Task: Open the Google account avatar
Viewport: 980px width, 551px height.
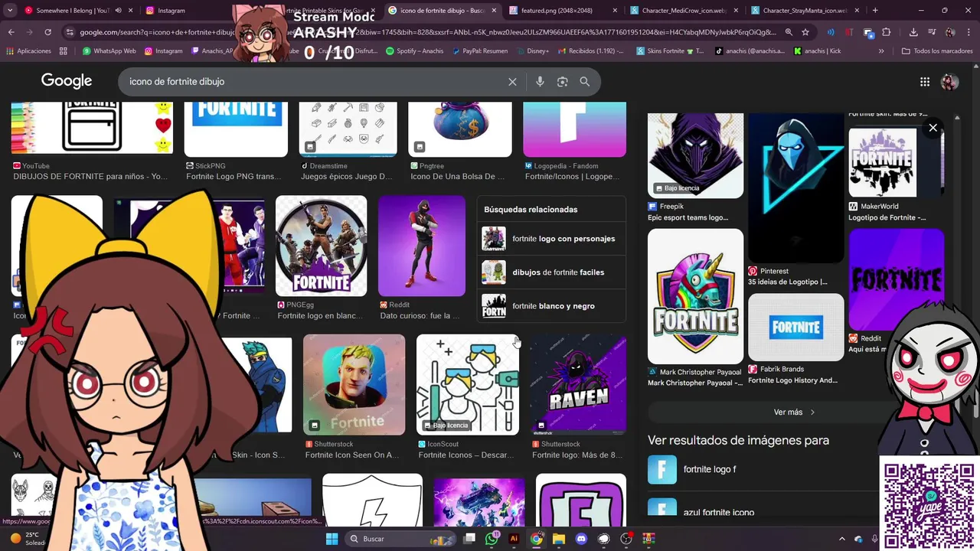Action: [x=949, y=82]
